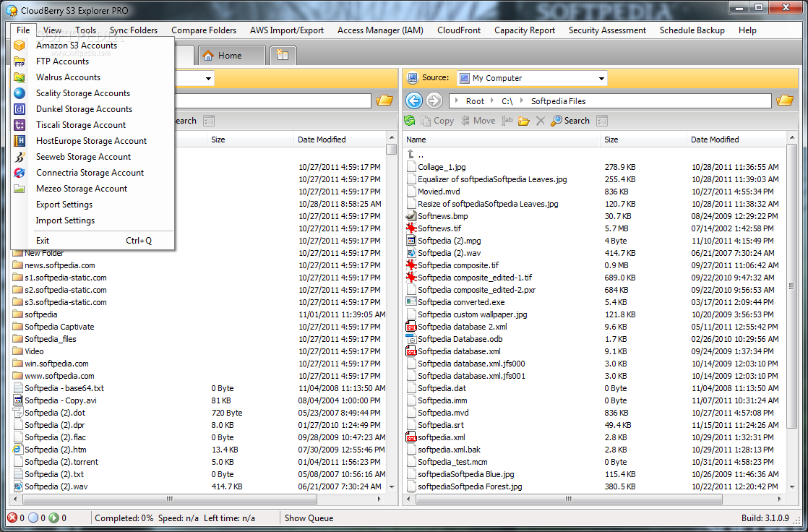Click the FTP Accounts icon in File menu
The image size is (808, 532).
pyautogui.click(x=19, y=62)
